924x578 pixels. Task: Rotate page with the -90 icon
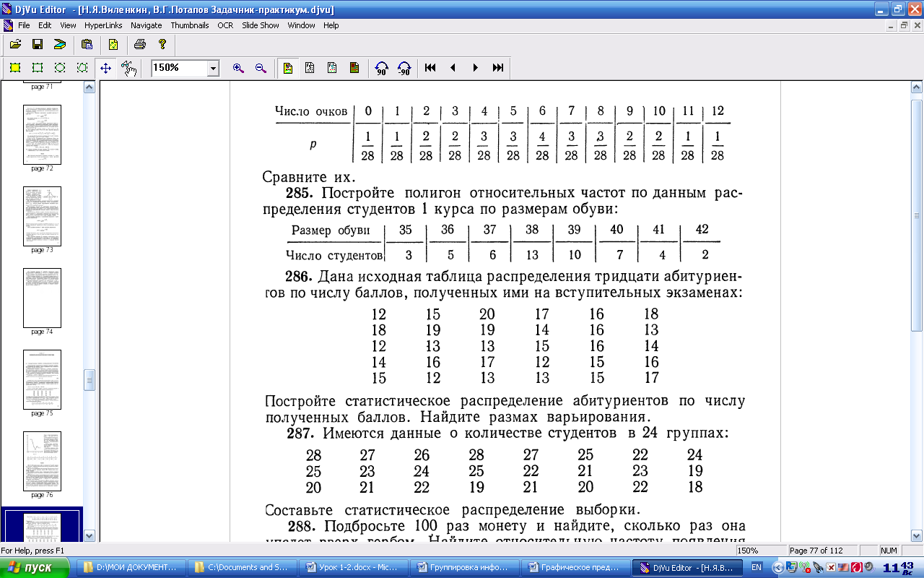404,68
